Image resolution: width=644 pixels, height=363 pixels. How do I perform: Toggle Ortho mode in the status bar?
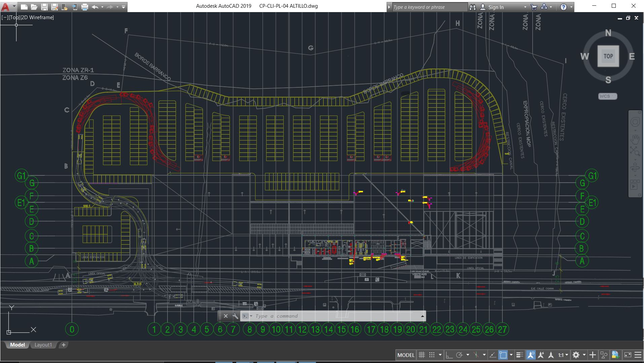(x=449, y=355)
